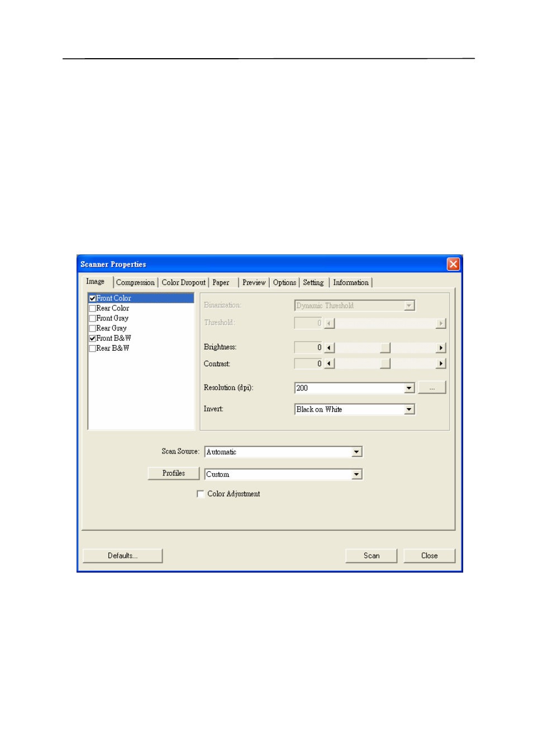Click the Black on White value
Screen dimensions: 533x756
coord(320,410)
